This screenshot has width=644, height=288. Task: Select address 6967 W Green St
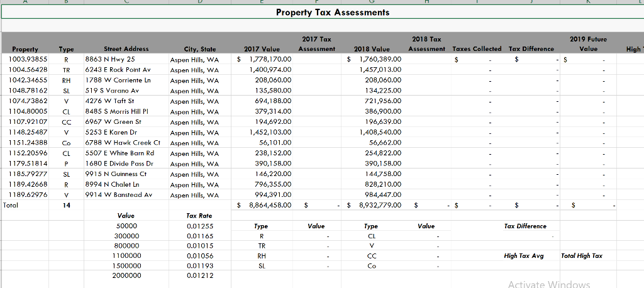tap(113, 121)
